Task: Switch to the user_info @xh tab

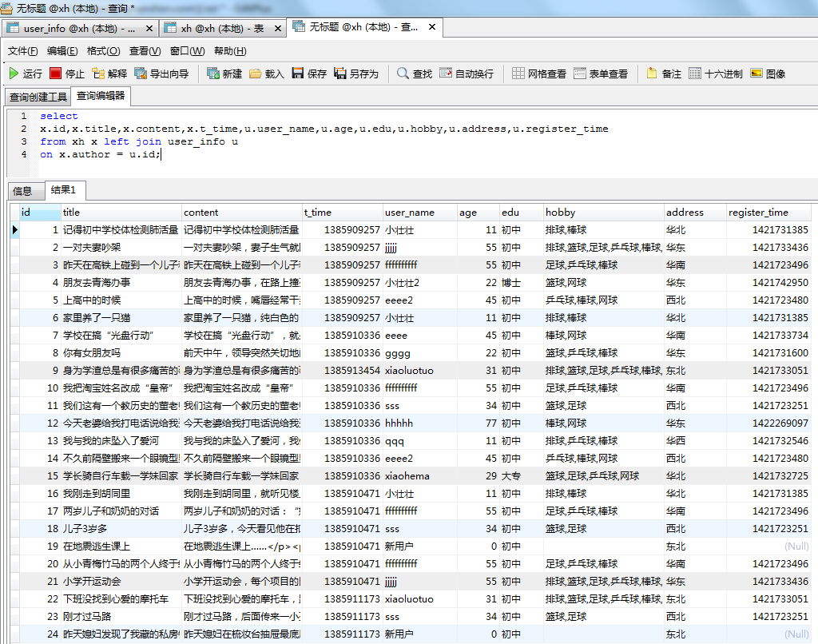Action: pos(79,28)
